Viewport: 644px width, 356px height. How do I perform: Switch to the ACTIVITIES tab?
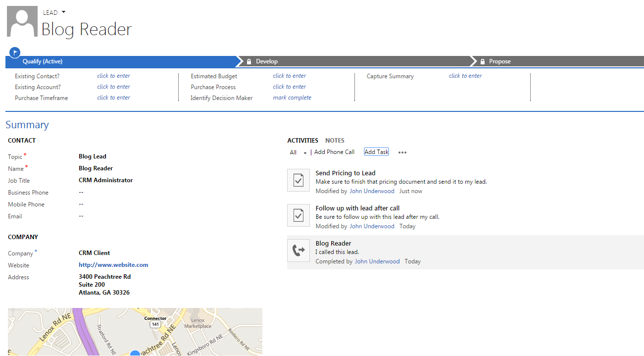click(302, 141)
